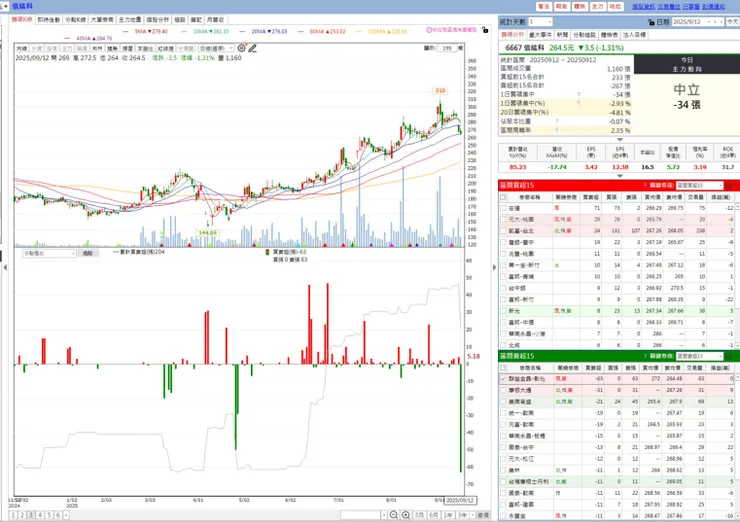Switch to the 個股分析 tab
The height and width of the screenshot is (522, 740).
[158, 20]
